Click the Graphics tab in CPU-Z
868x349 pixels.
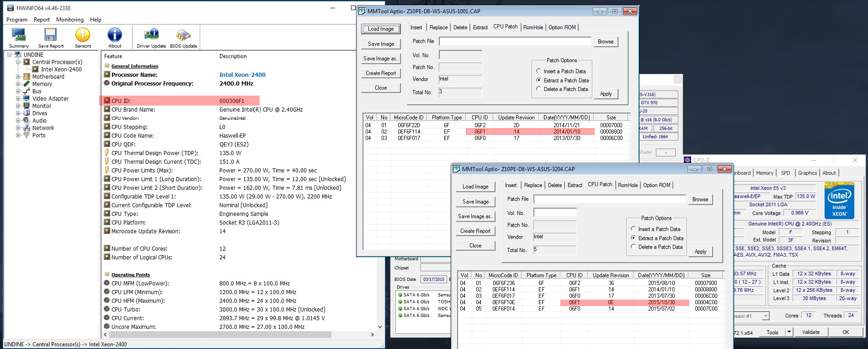coord(807,173)
